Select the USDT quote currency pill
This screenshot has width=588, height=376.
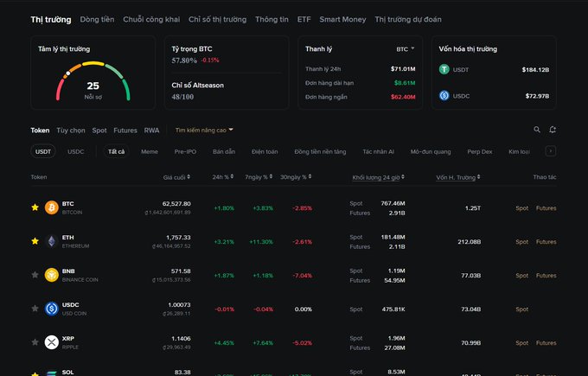pos(43,151)
